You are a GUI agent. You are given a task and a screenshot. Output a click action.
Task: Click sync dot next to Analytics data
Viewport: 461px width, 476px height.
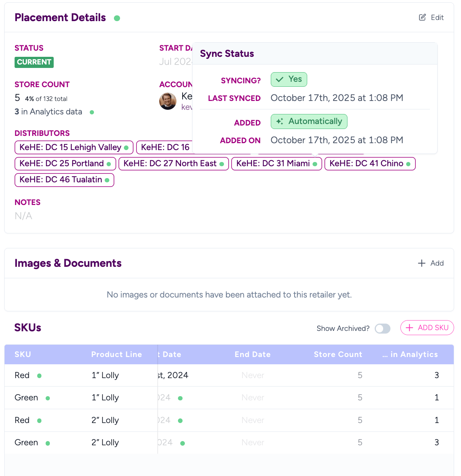point(92,112)
